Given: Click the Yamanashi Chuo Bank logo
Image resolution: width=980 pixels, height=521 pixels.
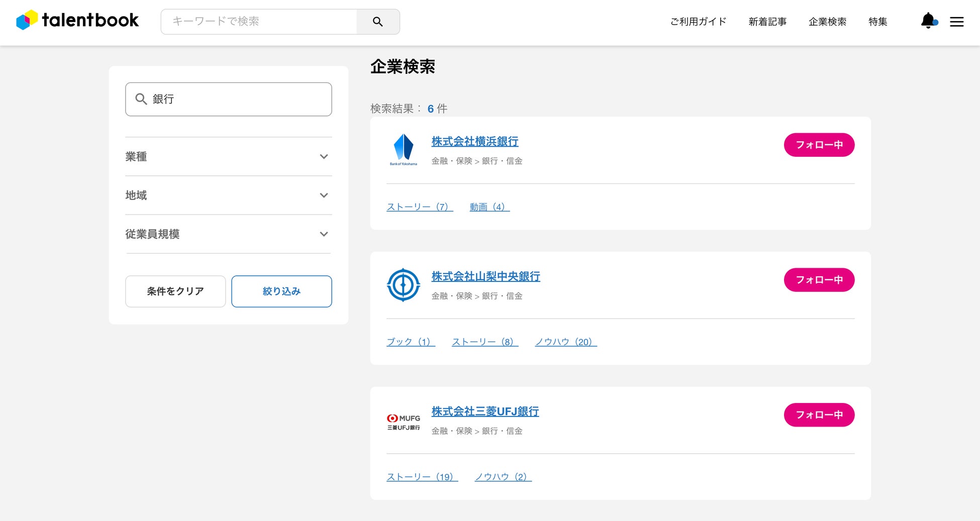Looking at the screenshot, I should click(404, 285).
